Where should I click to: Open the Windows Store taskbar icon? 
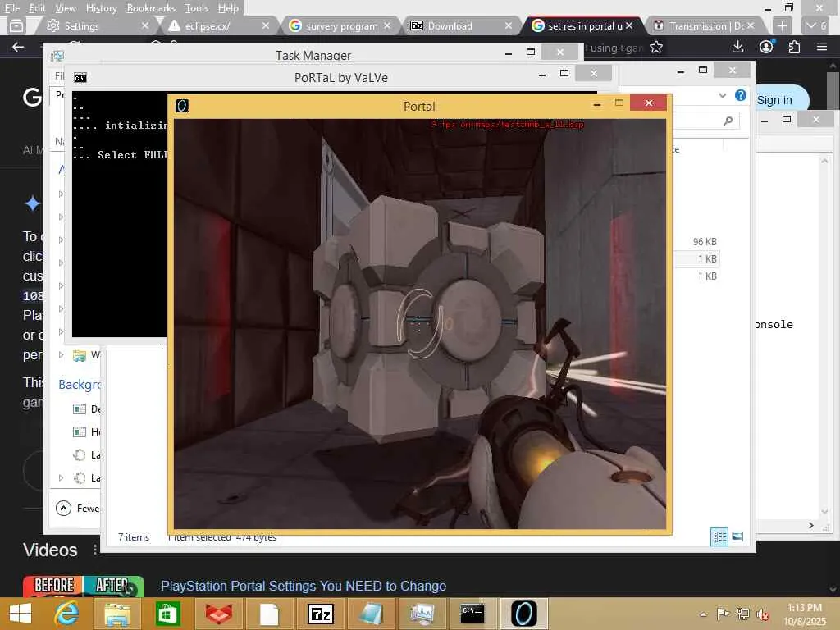click(167, 614)
